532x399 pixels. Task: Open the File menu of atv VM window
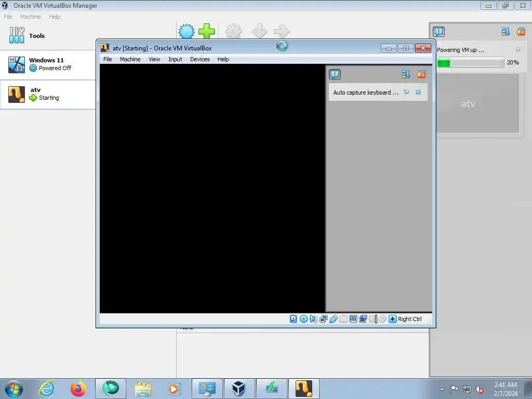(x=108, y=59)
